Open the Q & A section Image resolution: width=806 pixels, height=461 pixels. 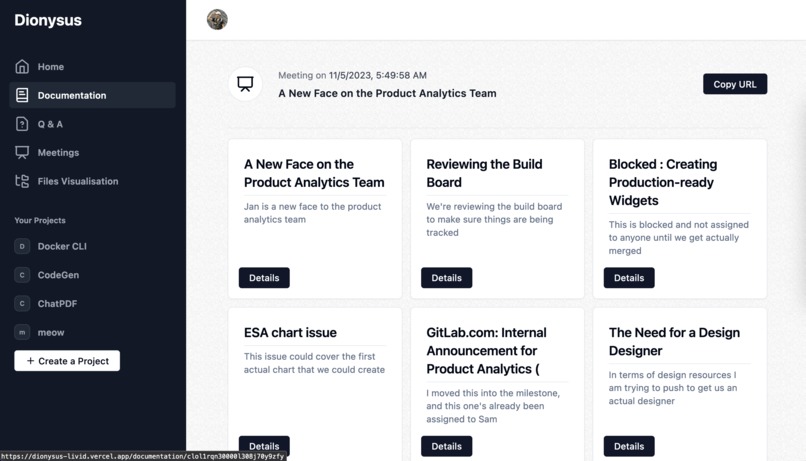click(x=93, y=124)
